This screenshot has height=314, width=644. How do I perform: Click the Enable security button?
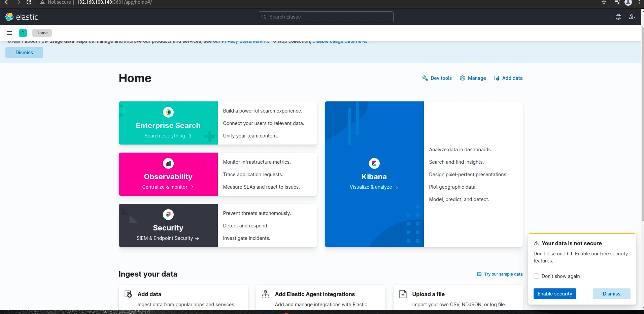click(554, 293)
